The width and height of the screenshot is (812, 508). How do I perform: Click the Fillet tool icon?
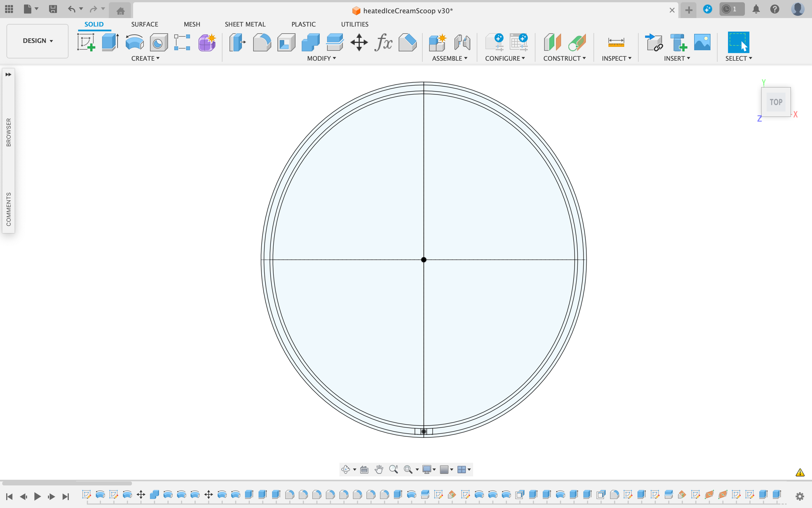coord(262,42)
